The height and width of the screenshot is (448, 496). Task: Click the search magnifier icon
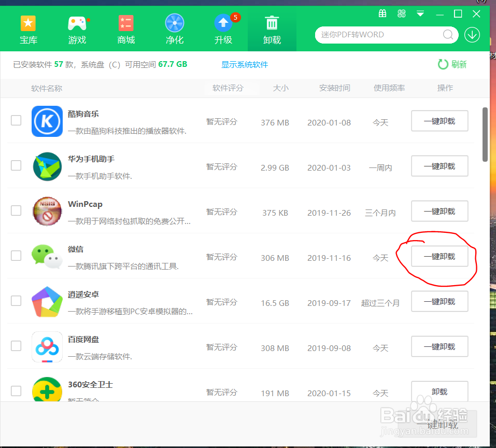pos(448,35)
